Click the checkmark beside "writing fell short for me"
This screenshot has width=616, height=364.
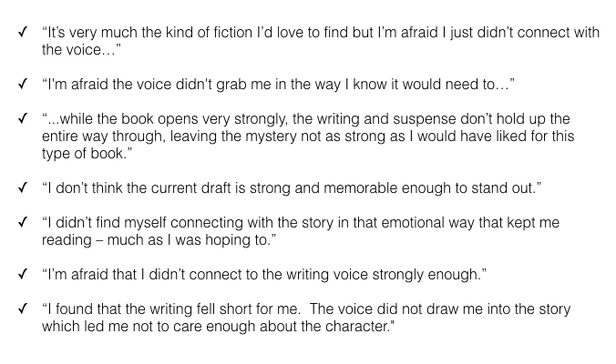pos(23,308)
